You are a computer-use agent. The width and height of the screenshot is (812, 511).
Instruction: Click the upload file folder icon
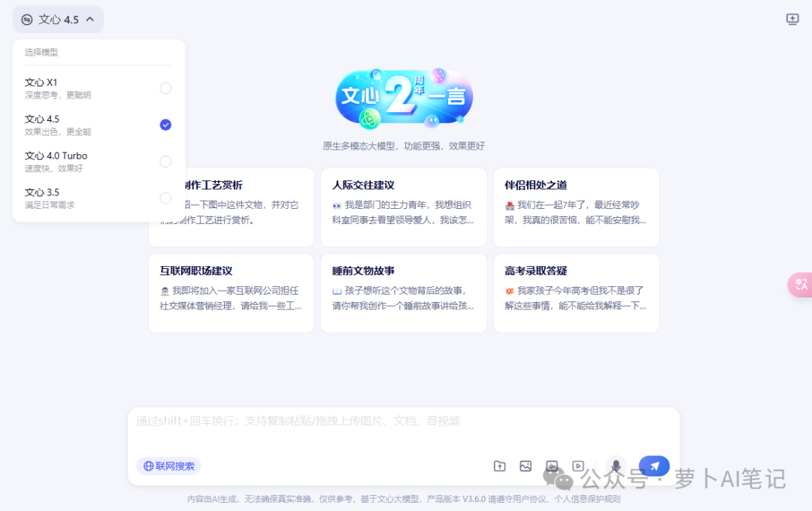point(500,466)
